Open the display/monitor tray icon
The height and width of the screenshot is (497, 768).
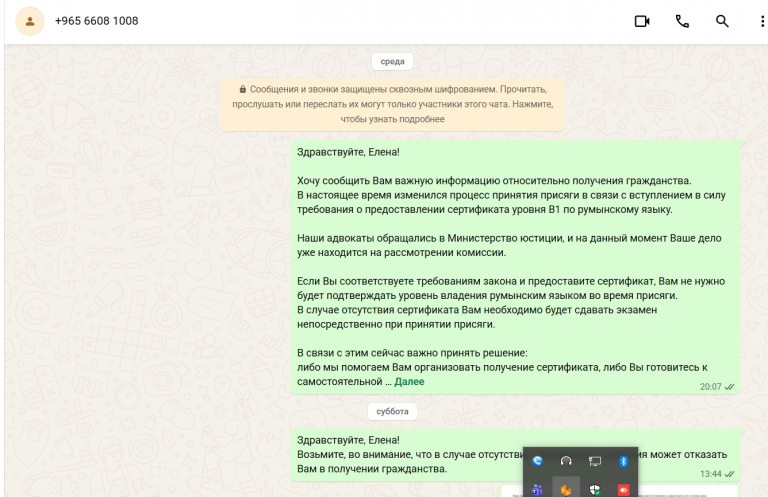pyautogui.click(x=595, y=461)
